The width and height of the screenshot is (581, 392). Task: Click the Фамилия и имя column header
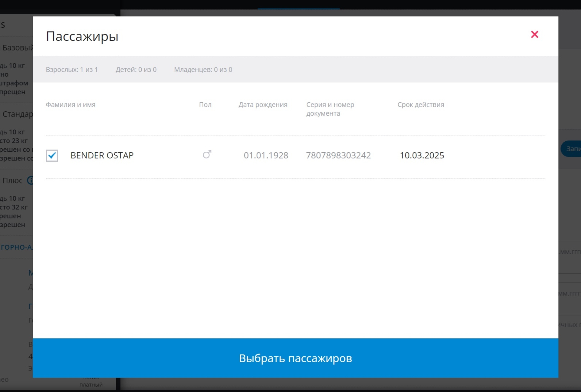click(x=71, y=105)
